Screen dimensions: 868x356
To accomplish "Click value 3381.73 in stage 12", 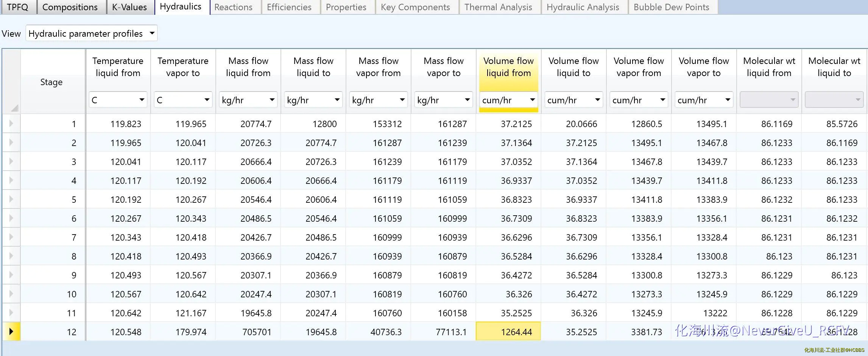I will 639,332.
